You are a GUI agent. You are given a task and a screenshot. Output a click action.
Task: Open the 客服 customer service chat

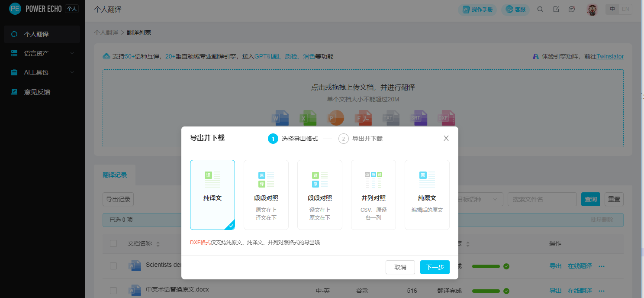coord(515,9)
